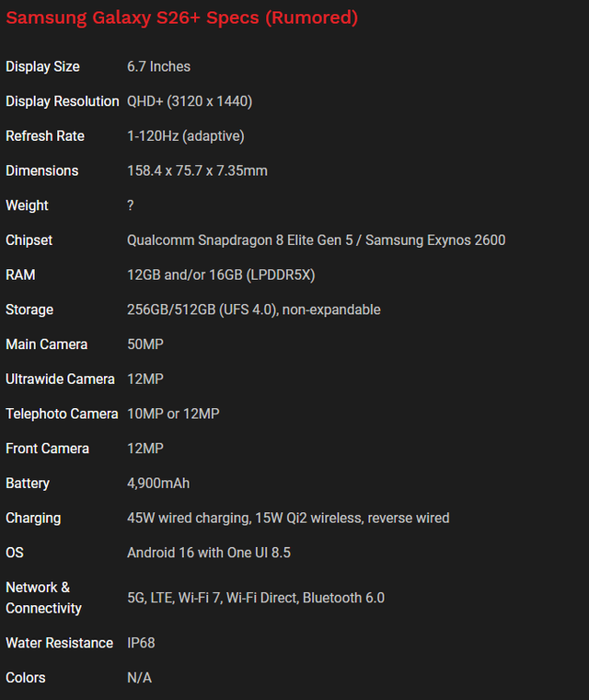Select the RAM row label
Image resolution: width=589 pixels, height=700 pixels.
pos(21,275)
